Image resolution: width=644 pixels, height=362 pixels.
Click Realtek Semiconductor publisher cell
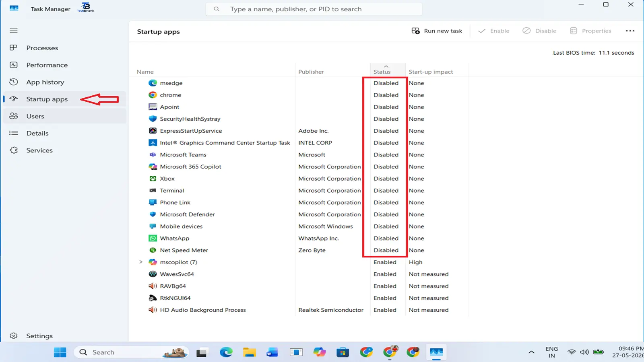[331, 310]
